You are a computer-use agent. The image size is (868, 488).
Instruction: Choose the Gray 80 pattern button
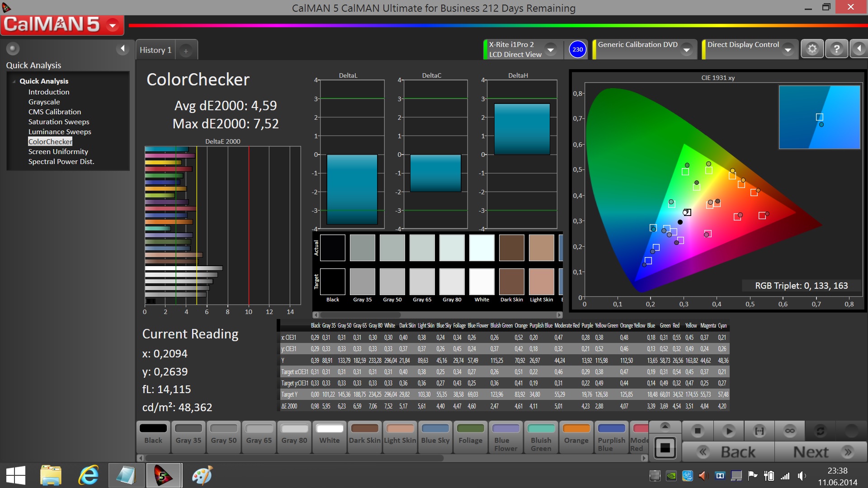click(x=294, y=436)
